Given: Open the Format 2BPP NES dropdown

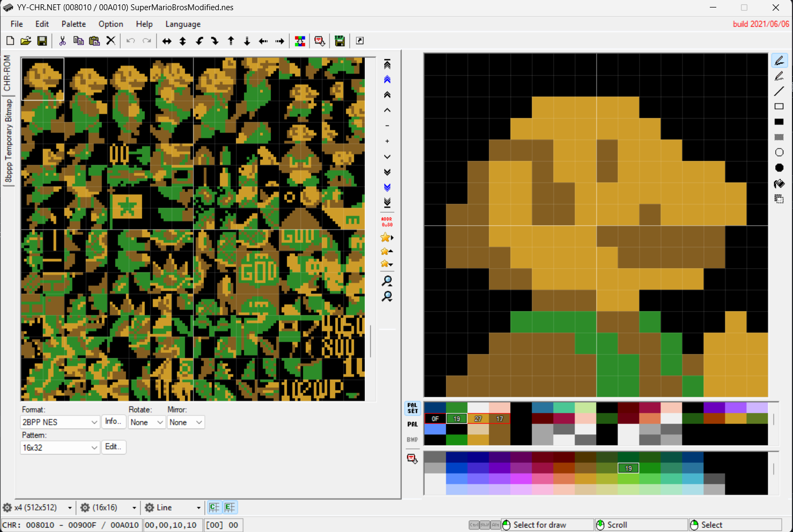Looking at the screenshot, I should [60, 422].
